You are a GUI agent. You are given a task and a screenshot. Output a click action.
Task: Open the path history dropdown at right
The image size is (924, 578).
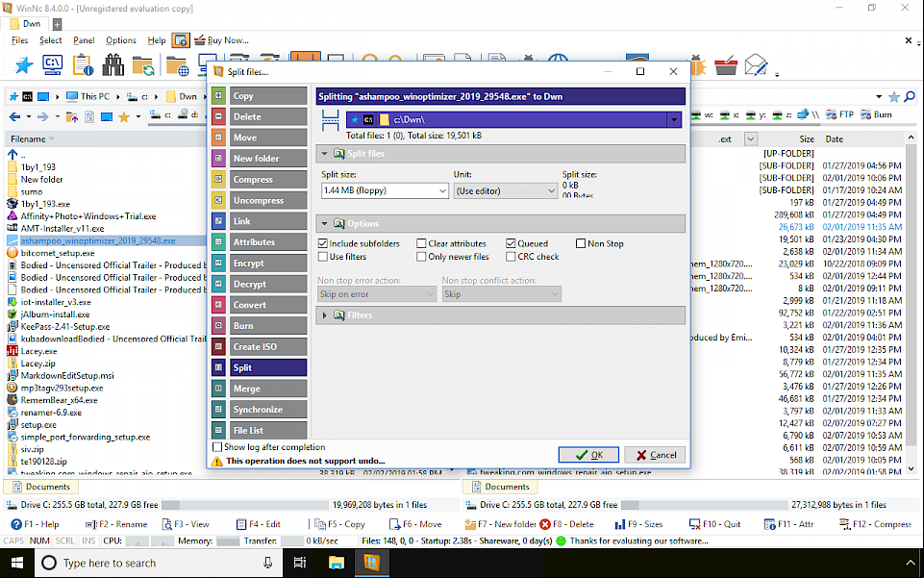[879, 96]
